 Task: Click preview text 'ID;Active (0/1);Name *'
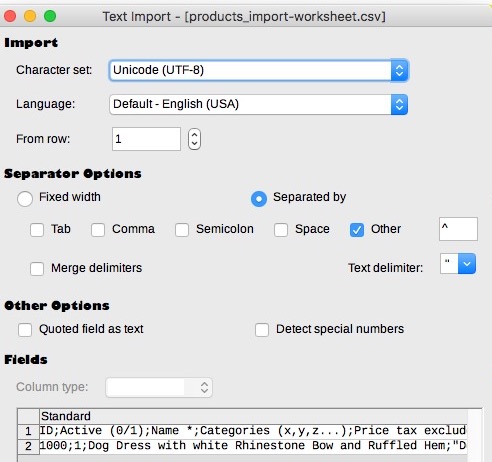pyautogui.click(x=117, y=431)
